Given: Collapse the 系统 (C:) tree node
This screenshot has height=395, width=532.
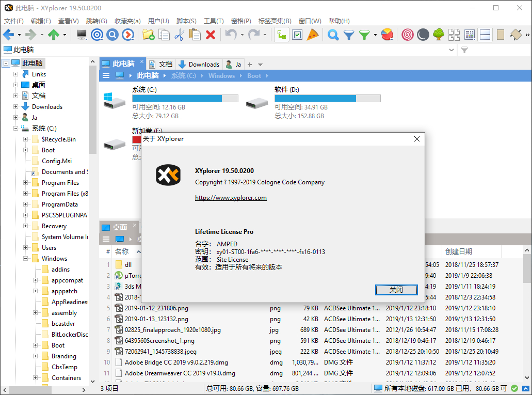Looking at the screenshot, I should tap(15, 129).
